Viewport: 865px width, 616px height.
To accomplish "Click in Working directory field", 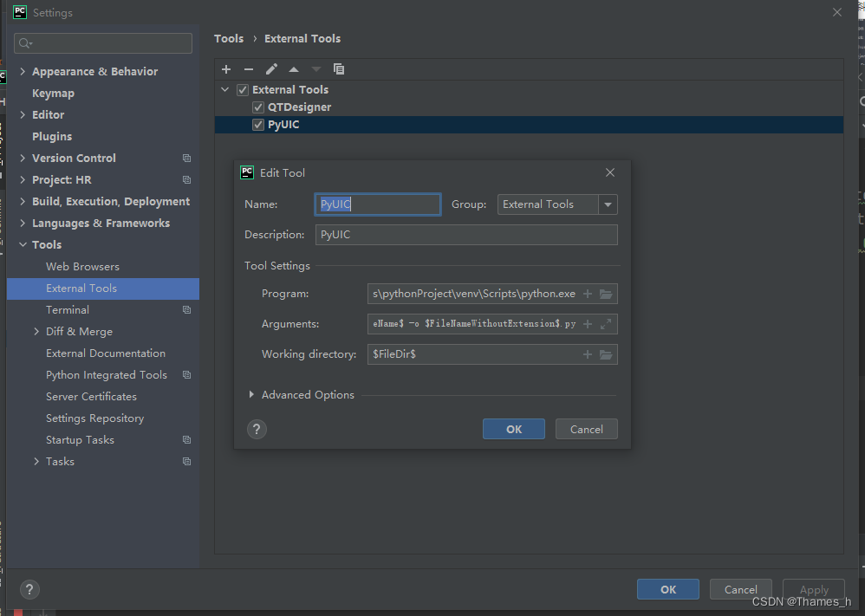I will pyautogui.click(x=474, y=354).
